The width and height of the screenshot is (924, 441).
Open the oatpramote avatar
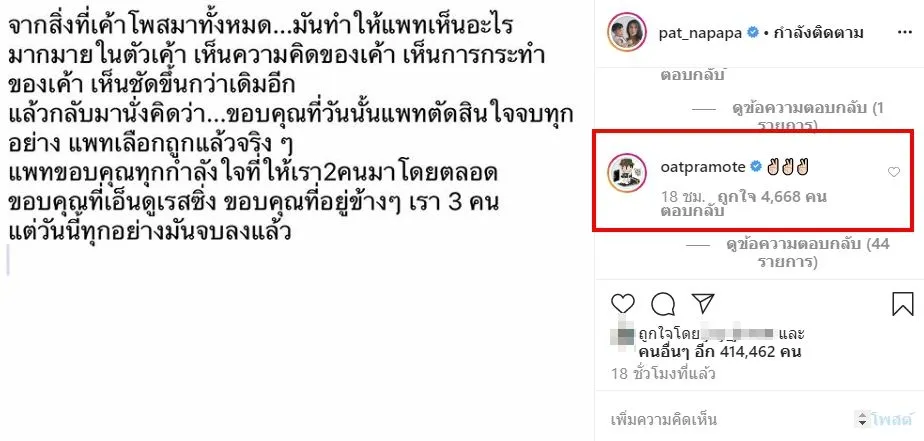pyautogui.click(x=625, y=174)
